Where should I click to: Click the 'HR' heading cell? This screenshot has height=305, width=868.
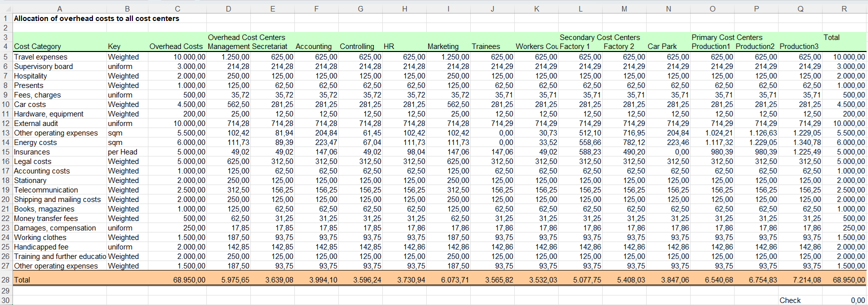click(389, 46)
